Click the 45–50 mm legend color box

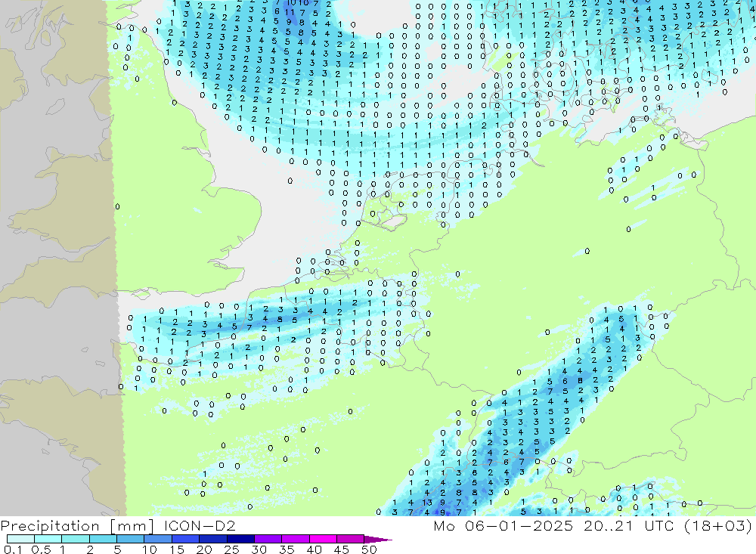(x=350, y=539)
